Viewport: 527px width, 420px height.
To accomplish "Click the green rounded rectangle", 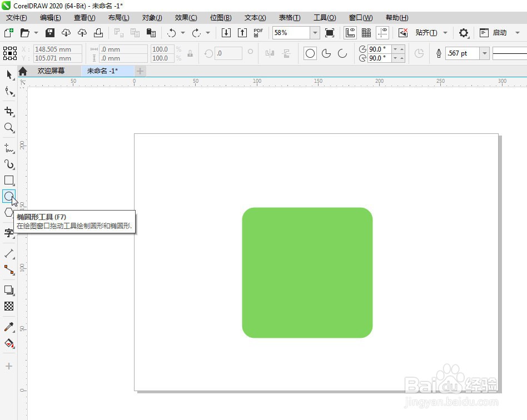I will click(x=307, y=272).
